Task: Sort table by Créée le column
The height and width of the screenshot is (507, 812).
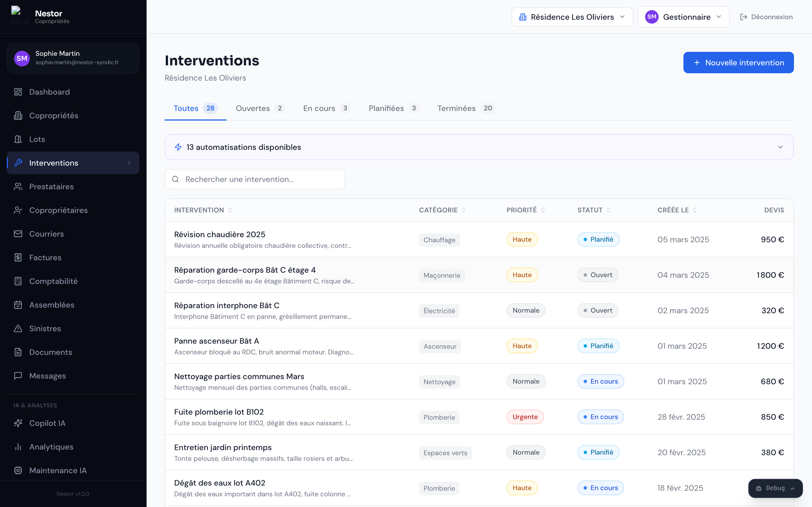Action: [x=677, y=210]
